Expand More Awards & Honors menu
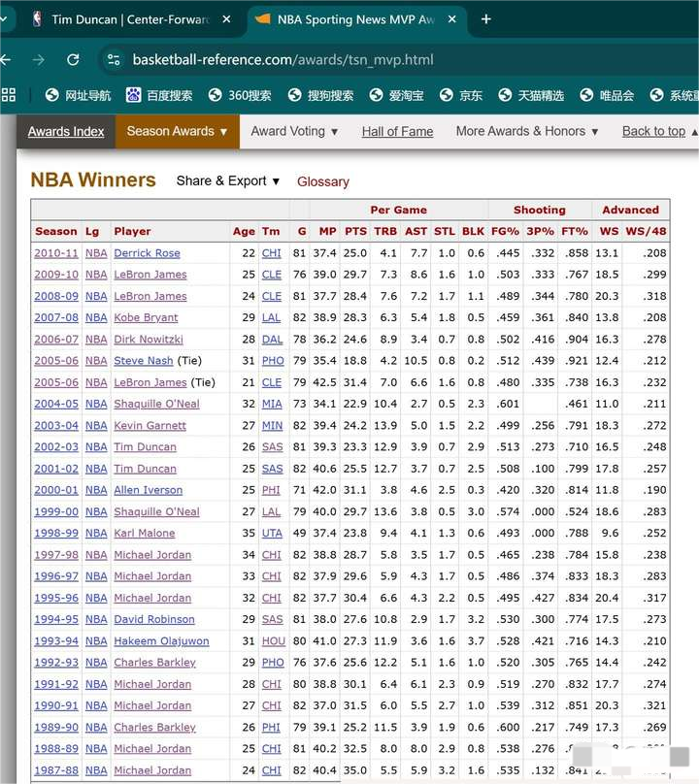The image size is (699, 784). (527, 132)
